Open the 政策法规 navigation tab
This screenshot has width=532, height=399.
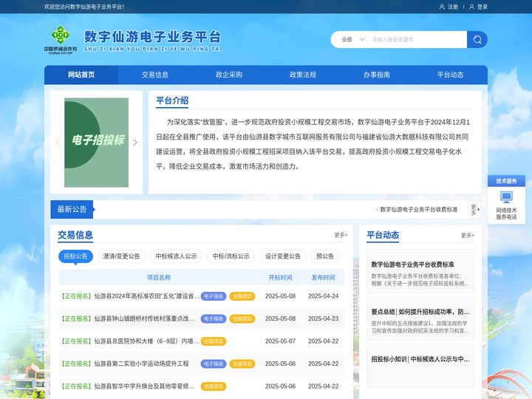303,75
